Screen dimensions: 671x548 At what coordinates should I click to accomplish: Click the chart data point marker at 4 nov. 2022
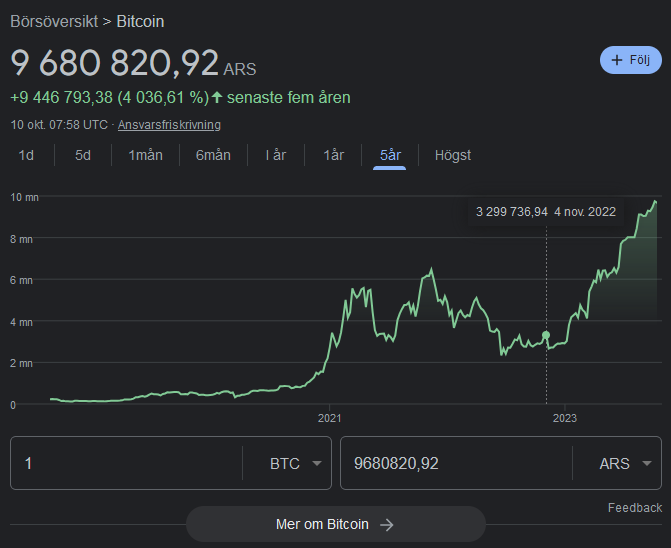pos(546,335)
